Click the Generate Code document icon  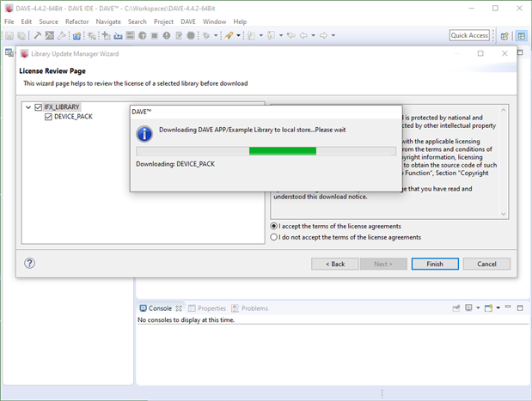[x=179, y=35]
